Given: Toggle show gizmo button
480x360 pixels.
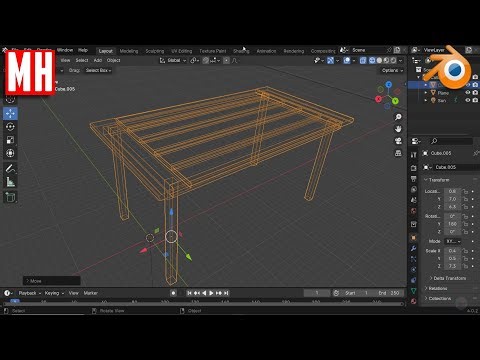Looking at the screenshot, I should pos(331,60).
